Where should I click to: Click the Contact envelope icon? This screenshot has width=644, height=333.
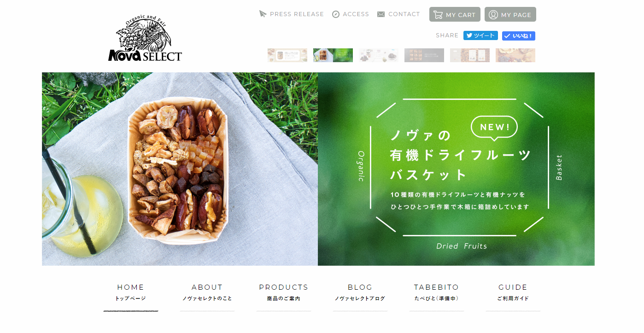(x=381, y=14)
